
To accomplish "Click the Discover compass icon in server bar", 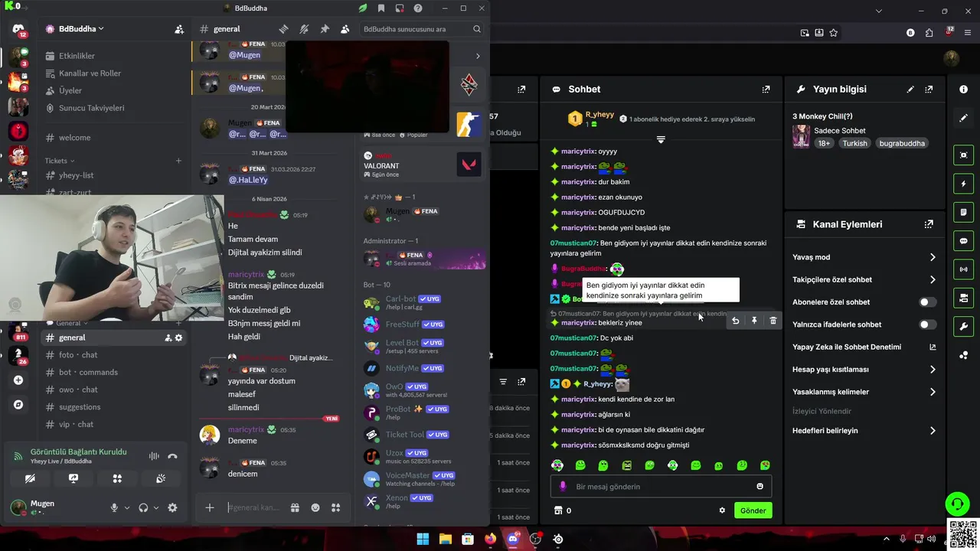I will tap(18, 404).
